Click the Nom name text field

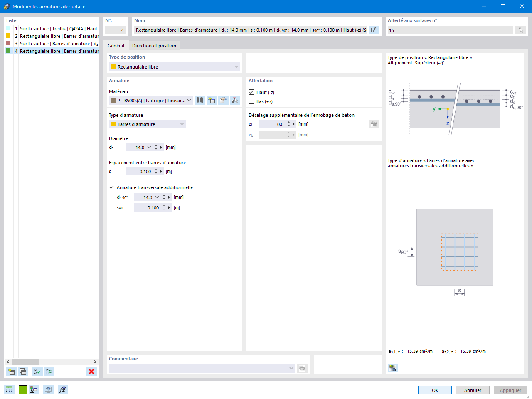251,30
